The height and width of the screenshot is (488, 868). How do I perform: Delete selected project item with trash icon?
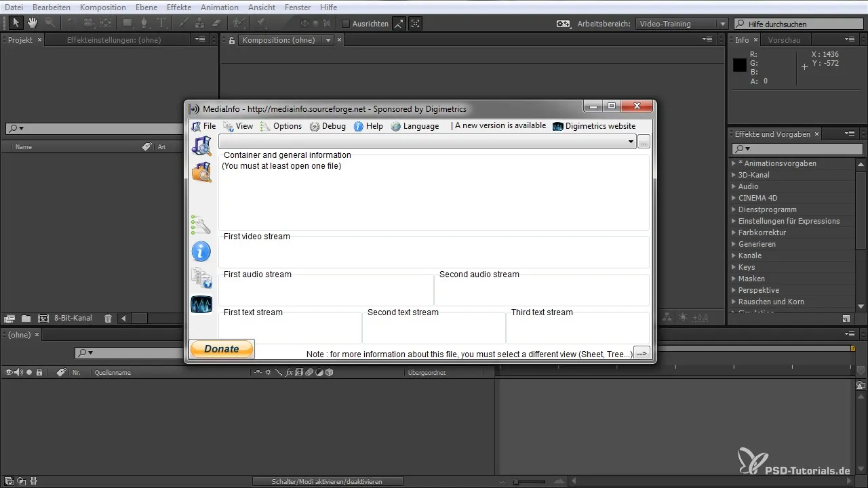tap(108, 318)
